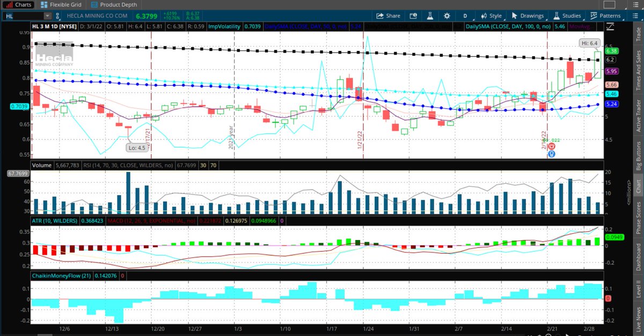Open the quick chart info icon next to Share
The height and width of the screenshot is (336, 644).
[x=413, y=16]
